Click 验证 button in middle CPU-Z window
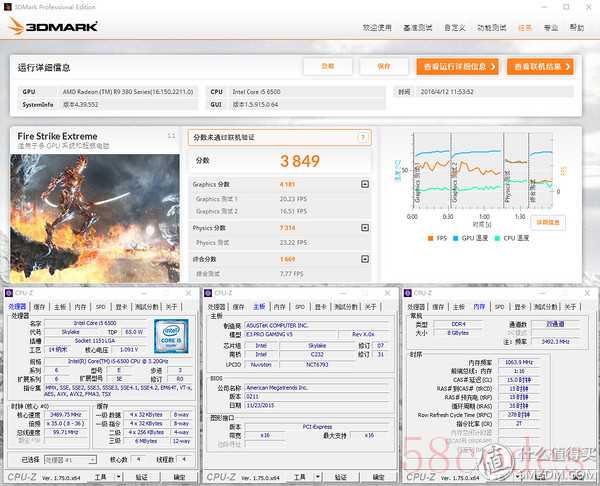This screenshot has height=486, width=600. coord(341,477)
